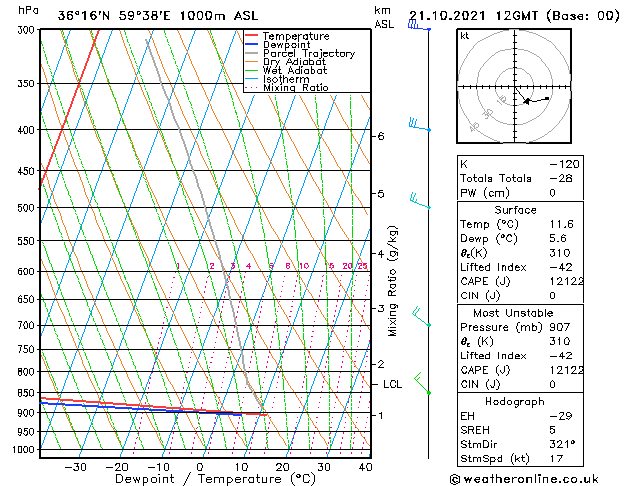Click the mixing ratio 25 label at 600 hPa
629x486 pixels.
tap(362, 266)
